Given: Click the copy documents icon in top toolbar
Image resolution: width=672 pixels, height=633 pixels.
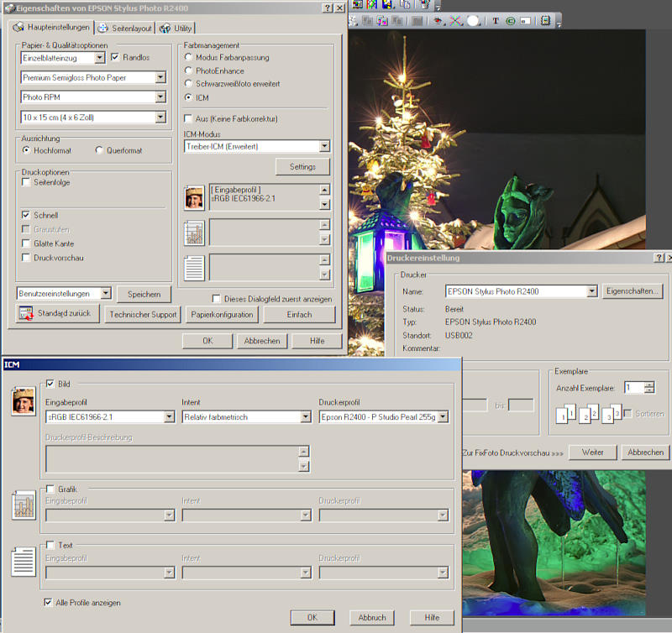Looking at the screenshot, I should click(405, 4).
